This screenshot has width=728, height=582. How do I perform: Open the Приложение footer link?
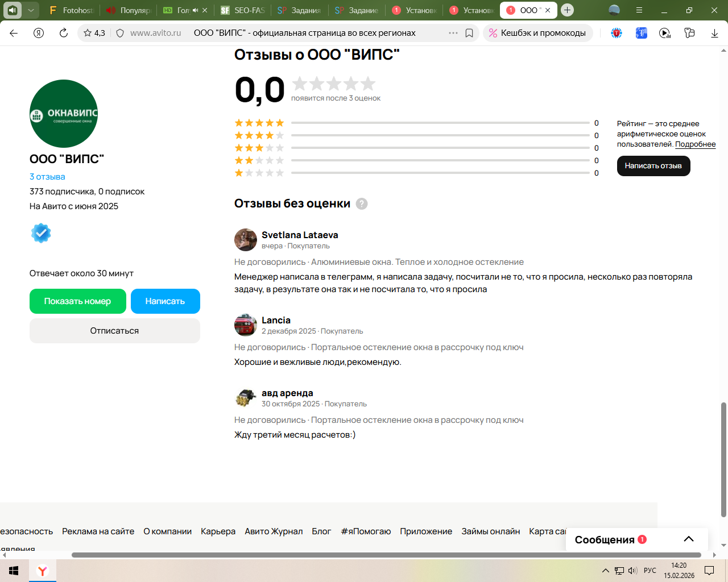426,531
